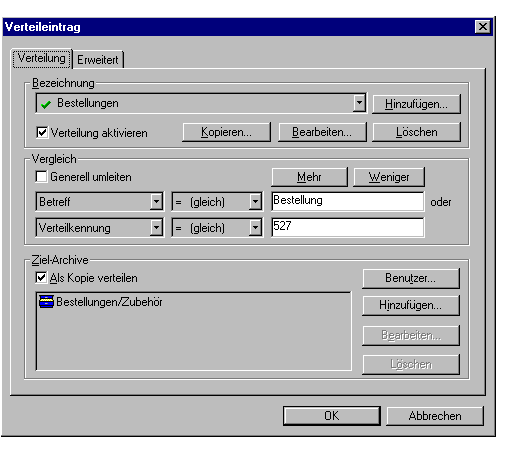The height and width of the screenshot is (452, 511).
Task: Switch to the Erweitert tab
Action: tap(98, 60)
